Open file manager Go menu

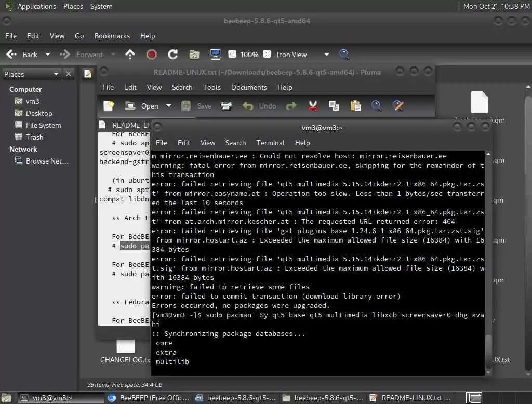pos(79,36)
